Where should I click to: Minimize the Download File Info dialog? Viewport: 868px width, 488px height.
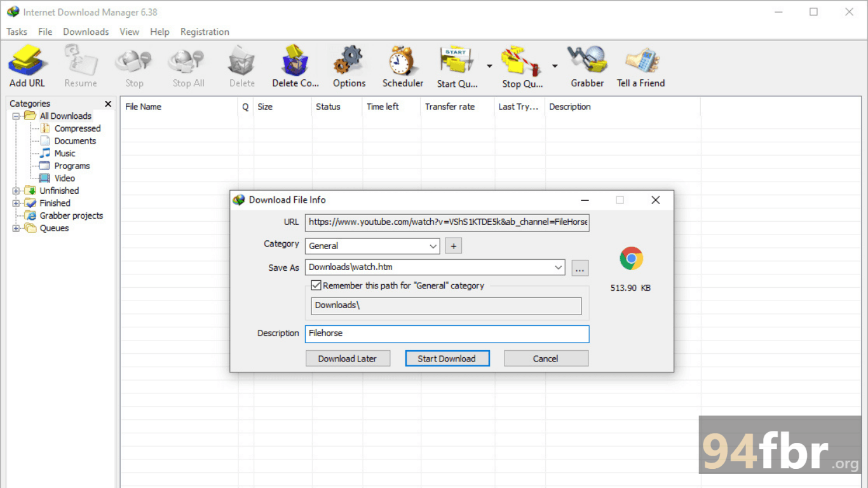pyautogui.click(x=584, y=200)
